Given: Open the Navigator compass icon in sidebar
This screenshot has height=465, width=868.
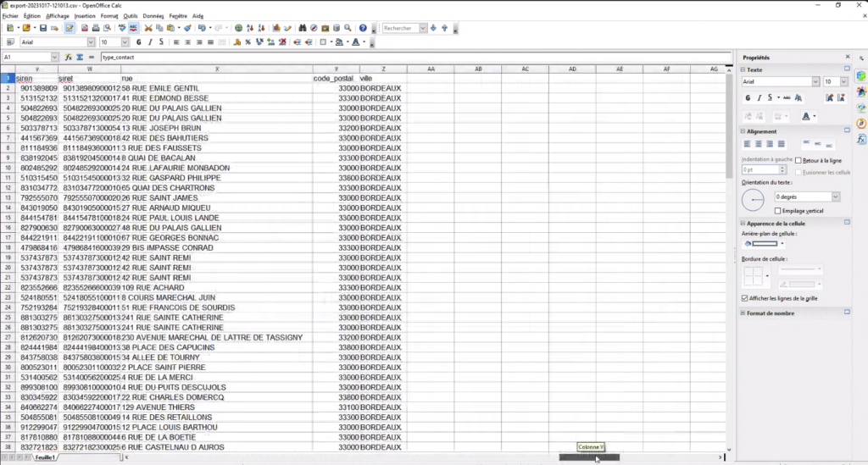Looking at the screenshot, I should click(x=861, y=123).
